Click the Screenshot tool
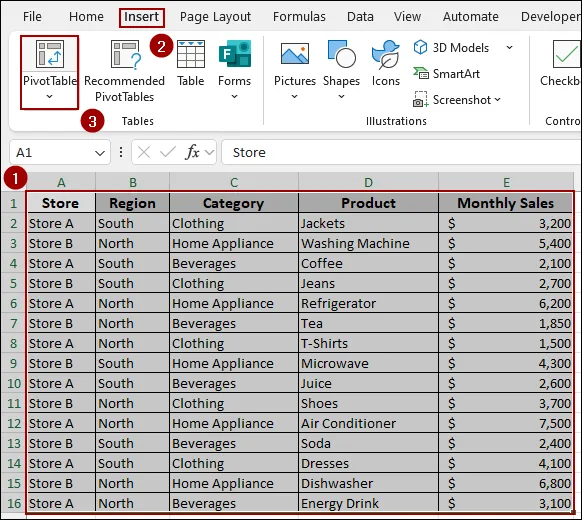Screen dimensions: 582x520 (452, 99)
